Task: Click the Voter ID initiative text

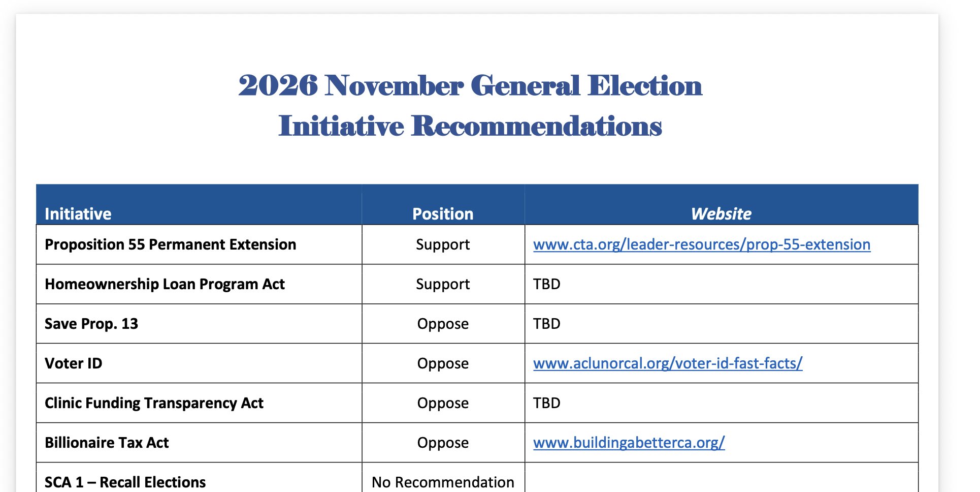Action: pyautogui.click(x=74, y=363)
